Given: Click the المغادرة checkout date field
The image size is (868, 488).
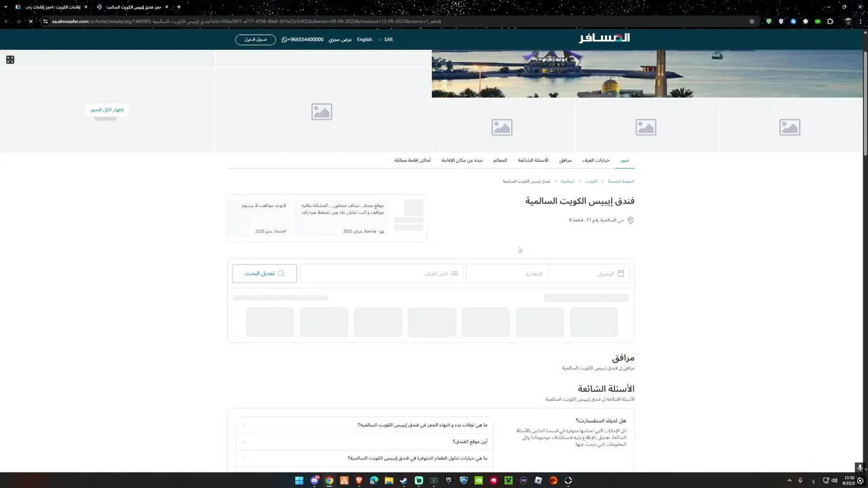Looking at the screenshot, I should coord(507,273).
